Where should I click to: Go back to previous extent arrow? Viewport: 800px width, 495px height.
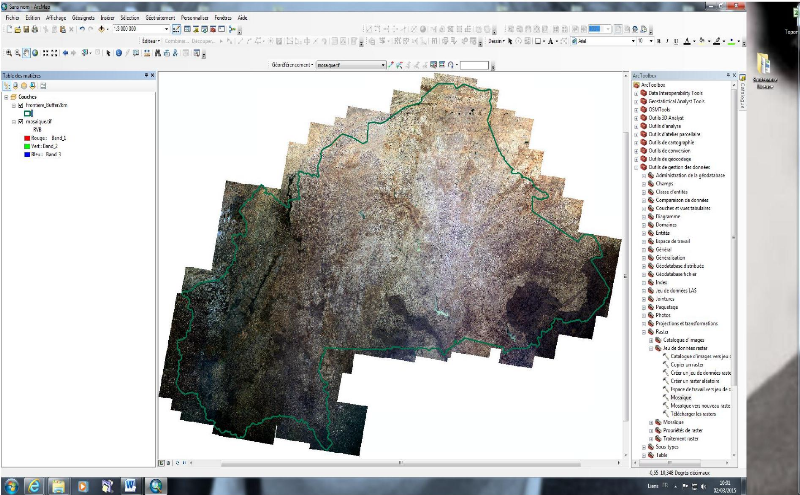[x=66, y=53]
